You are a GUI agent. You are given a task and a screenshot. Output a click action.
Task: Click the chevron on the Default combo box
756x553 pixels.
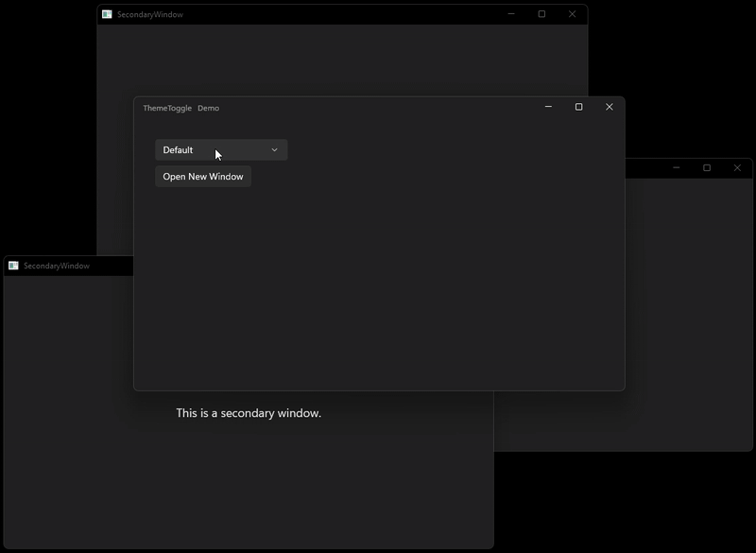click(274, 149)
